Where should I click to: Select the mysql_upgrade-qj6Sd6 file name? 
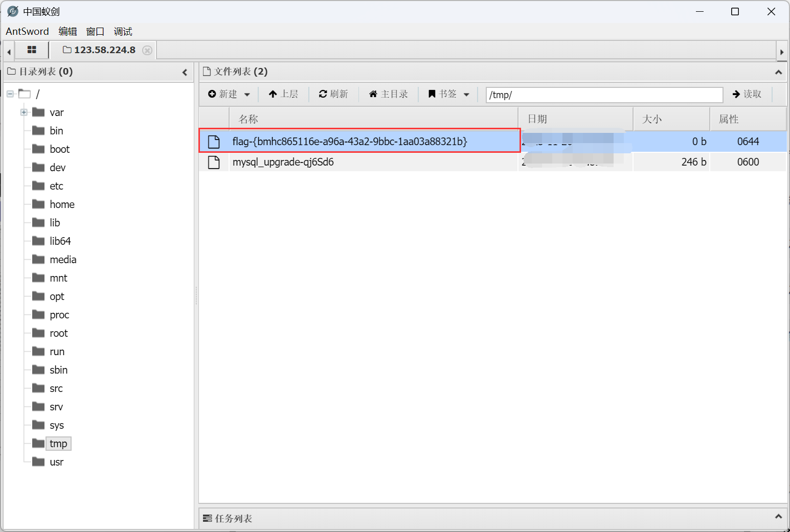[283, 162]
